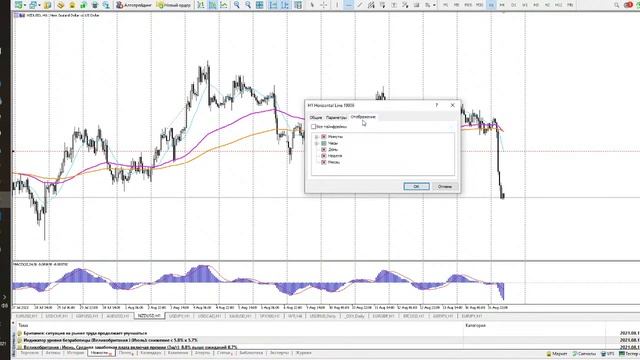Switch to D1 timeframe
The height and width of the screenshot is (360, 640).
pos(513,5)
